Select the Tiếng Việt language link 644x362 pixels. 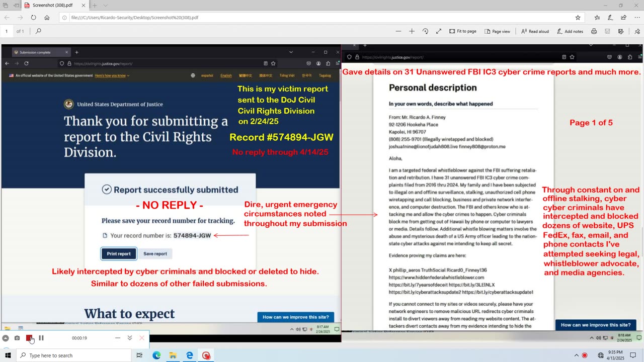click(x=287, y=76)
